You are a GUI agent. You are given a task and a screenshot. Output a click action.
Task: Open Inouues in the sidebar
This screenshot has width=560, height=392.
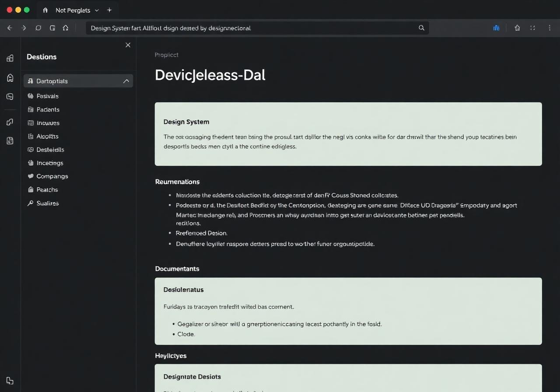pos(48,123)
